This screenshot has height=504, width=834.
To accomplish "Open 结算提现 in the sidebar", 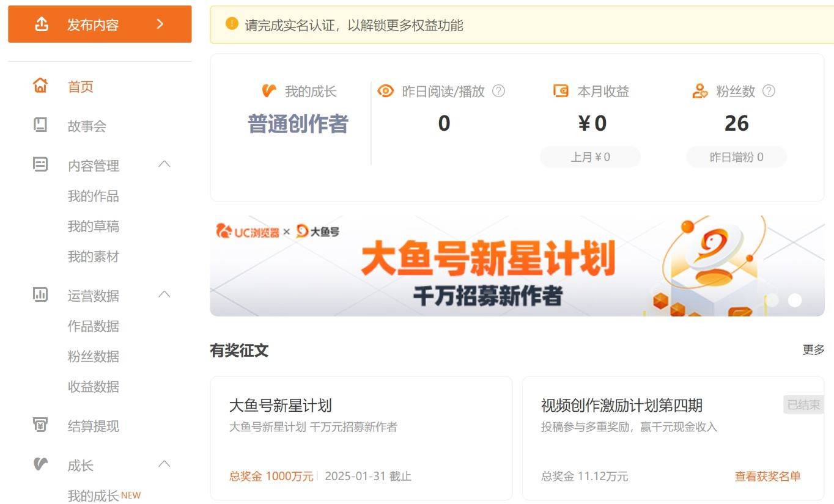I will [x=94, y=426].
